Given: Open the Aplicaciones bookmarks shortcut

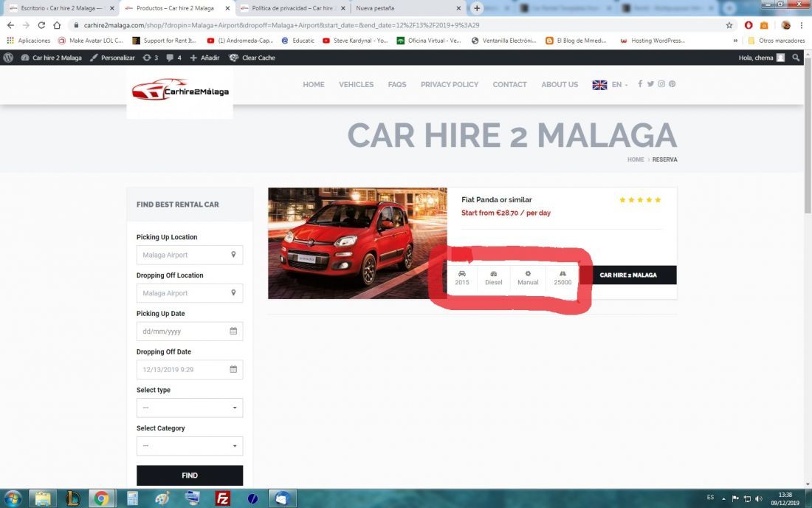Looking at the screenshot, I should point(29,41).
